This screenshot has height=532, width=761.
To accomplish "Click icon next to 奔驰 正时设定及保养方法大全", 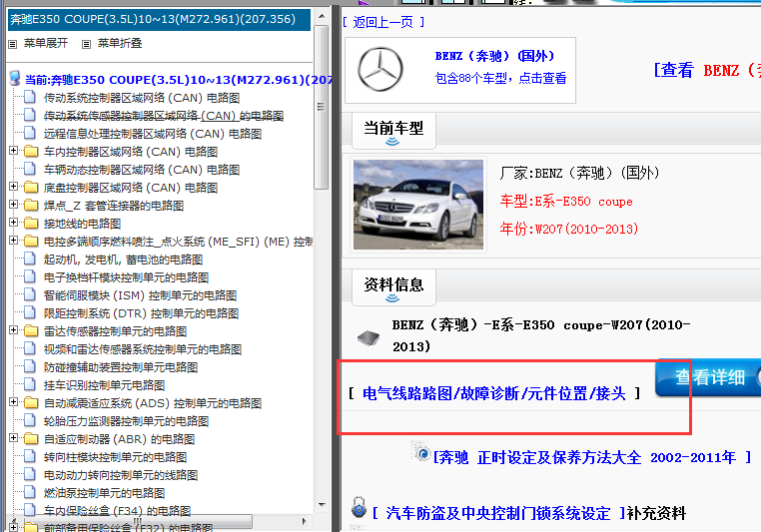I will (421, 452).
